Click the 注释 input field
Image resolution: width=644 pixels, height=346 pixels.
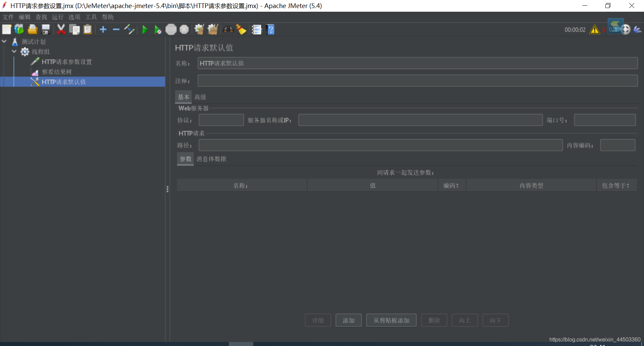tap(418, 81)
